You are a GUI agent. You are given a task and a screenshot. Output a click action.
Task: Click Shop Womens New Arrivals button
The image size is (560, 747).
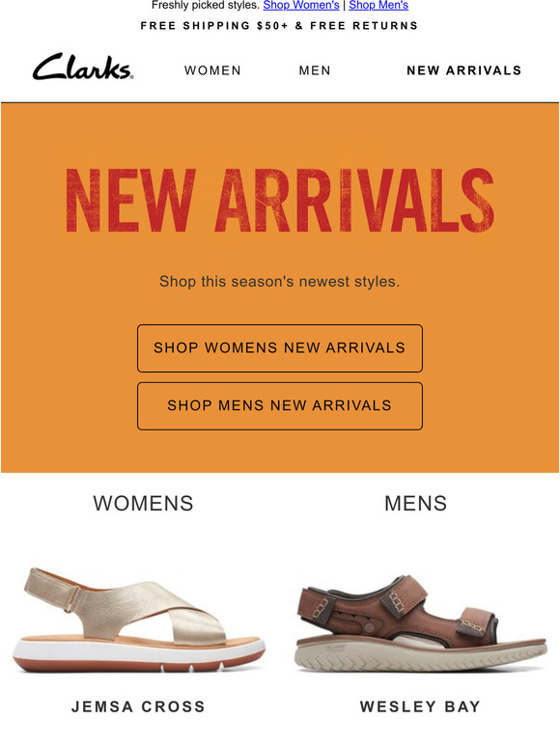point(280,348)
